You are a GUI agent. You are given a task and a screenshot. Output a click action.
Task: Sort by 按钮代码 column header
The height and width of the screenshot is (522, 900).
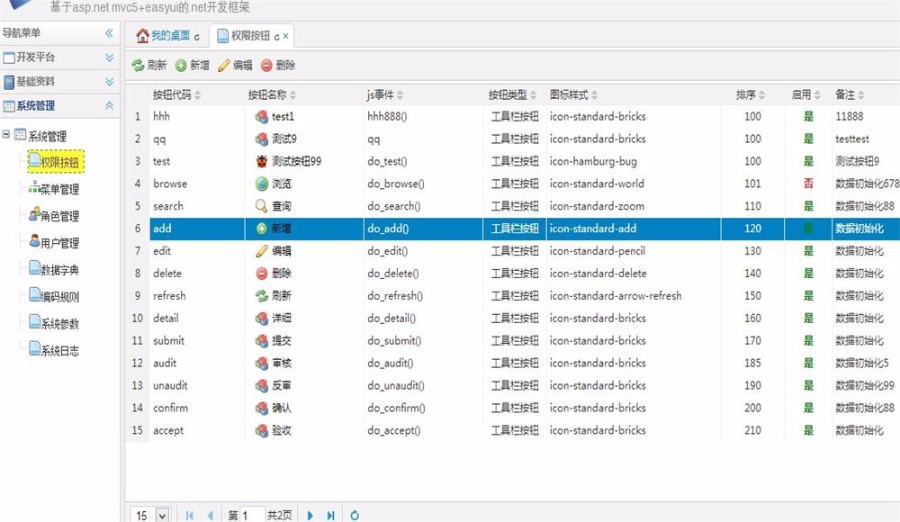tap(177, 95)
